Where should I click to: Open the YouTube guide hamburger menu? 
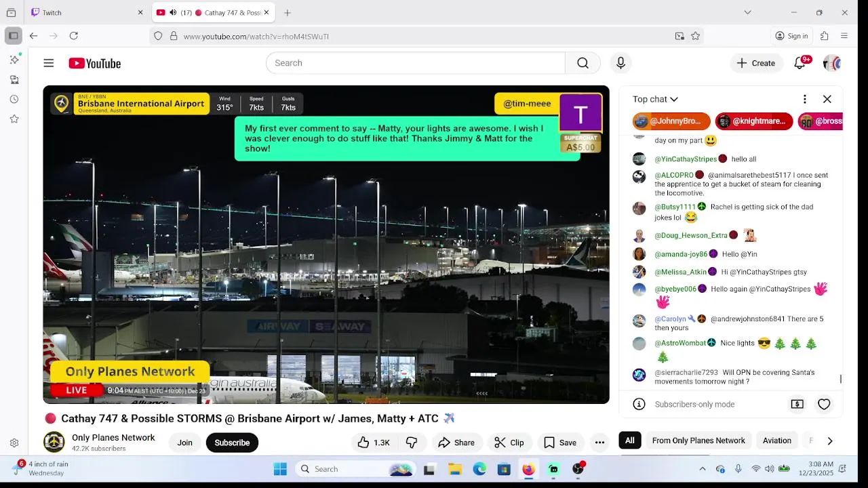pos(48,63)
